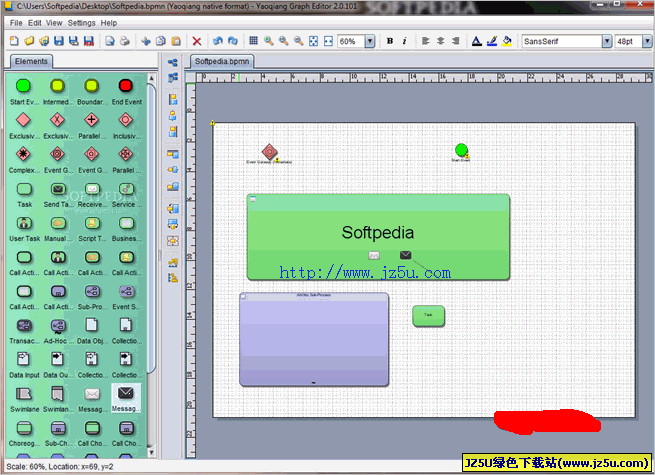655x475 pixels.
Task: Align text left
Action: (426, 41)
